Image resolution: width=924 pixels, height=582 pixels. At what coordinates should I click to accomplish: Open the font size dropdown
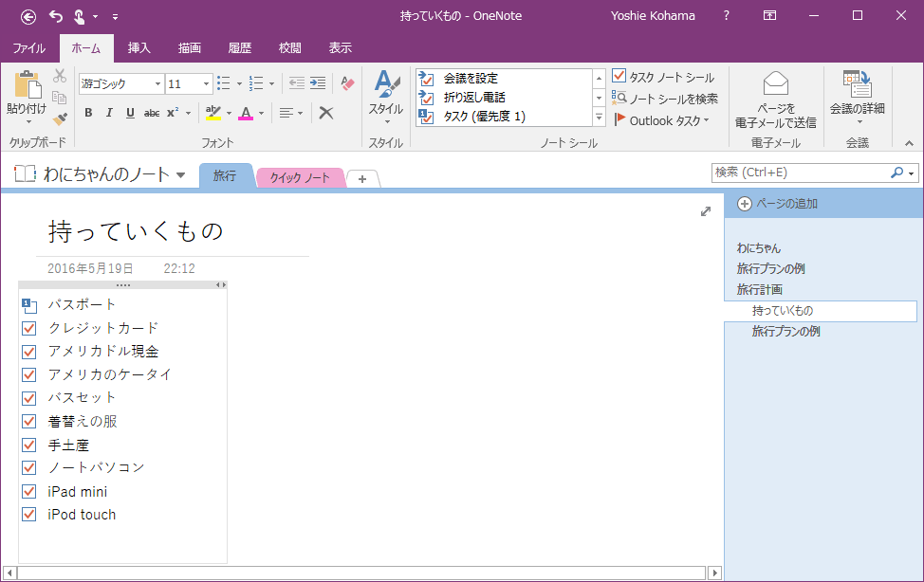pos(206,83)
